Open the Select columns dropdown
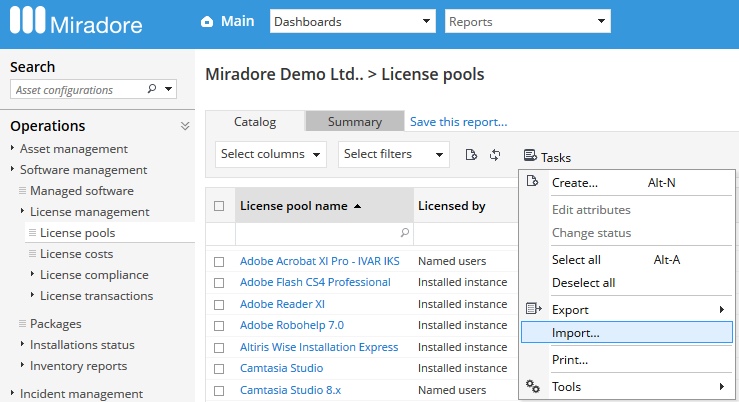Viewport: 739px width, 402px height. (271, 154)
